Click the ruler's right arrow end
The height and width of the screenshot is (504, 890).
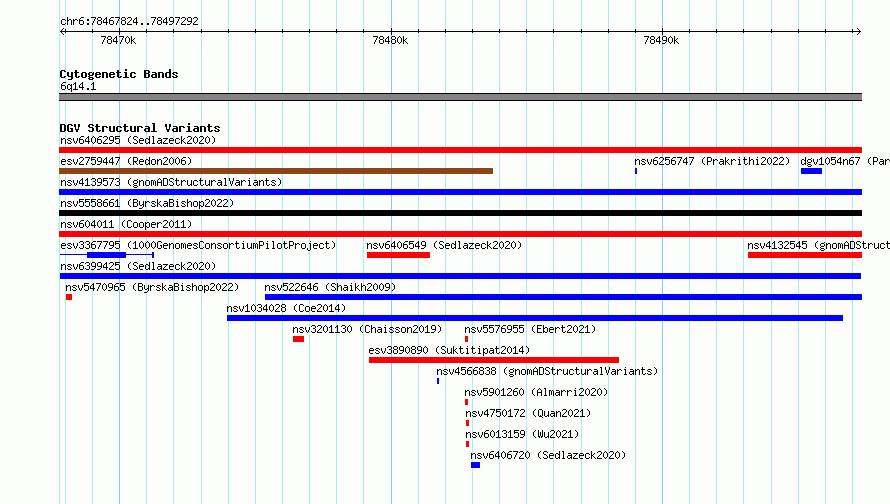click(858, 31)
